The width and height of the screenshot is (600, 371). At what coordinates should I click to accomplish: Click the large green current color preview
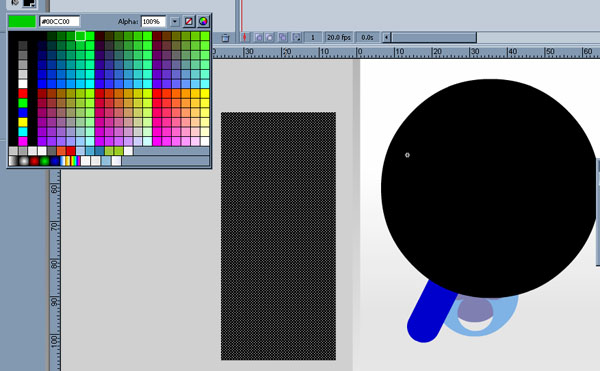22,21
